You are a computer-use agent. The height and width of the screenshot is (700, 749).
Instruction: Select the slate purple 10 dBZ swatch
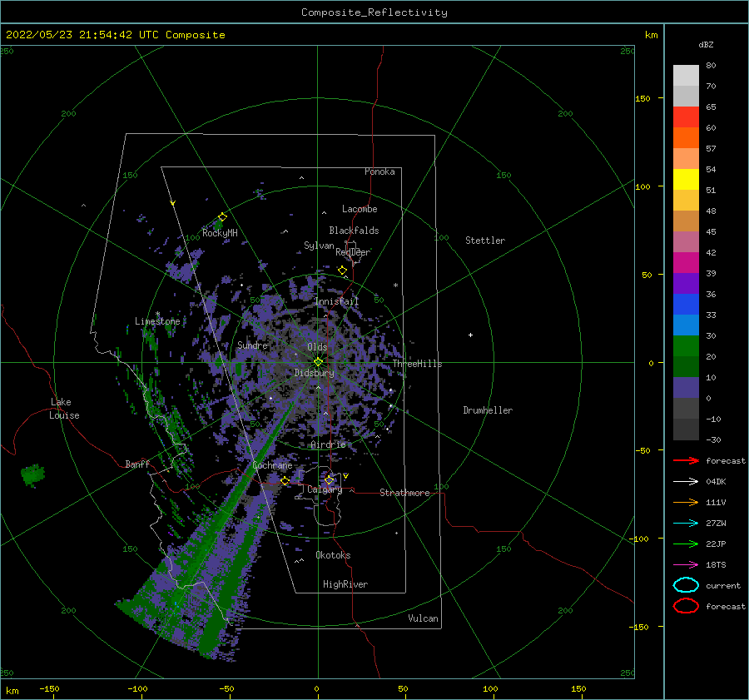coord(686,387)
